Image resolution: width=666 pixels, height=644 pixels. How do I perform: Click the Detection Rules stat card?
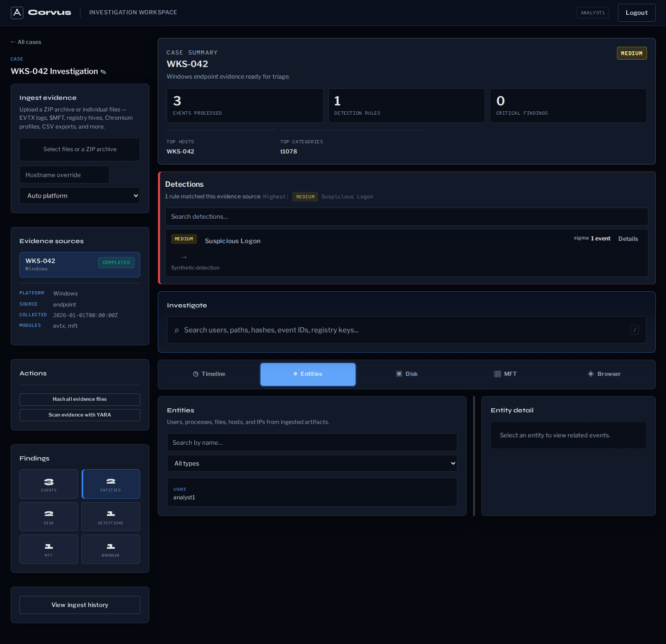(x=407, y=105)
